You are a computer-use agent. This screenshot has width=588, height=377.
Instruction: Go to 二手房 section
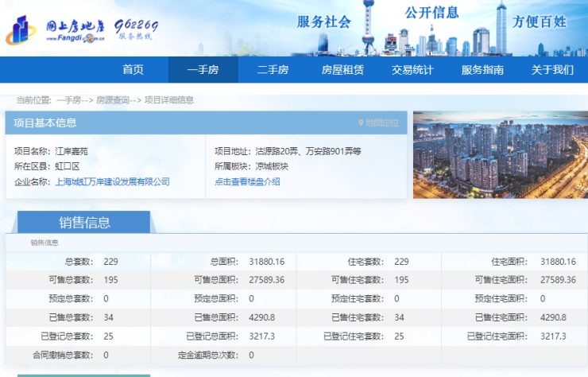pos(273,70)
